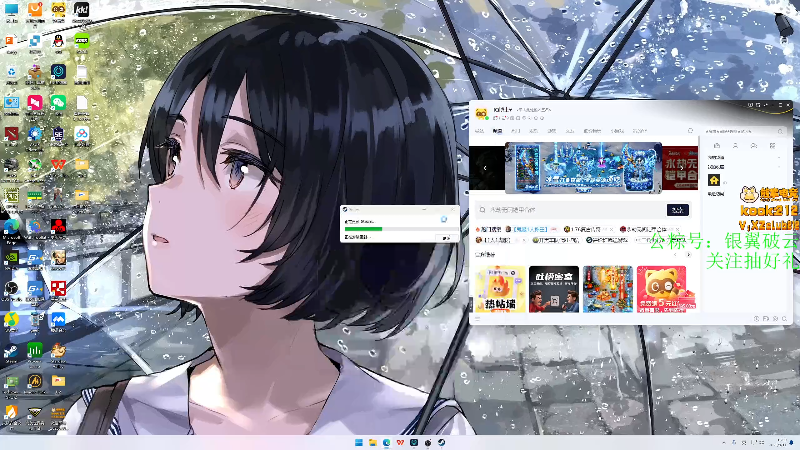
Task: Open the black kk! desktop icon
Action: [81, 10]
